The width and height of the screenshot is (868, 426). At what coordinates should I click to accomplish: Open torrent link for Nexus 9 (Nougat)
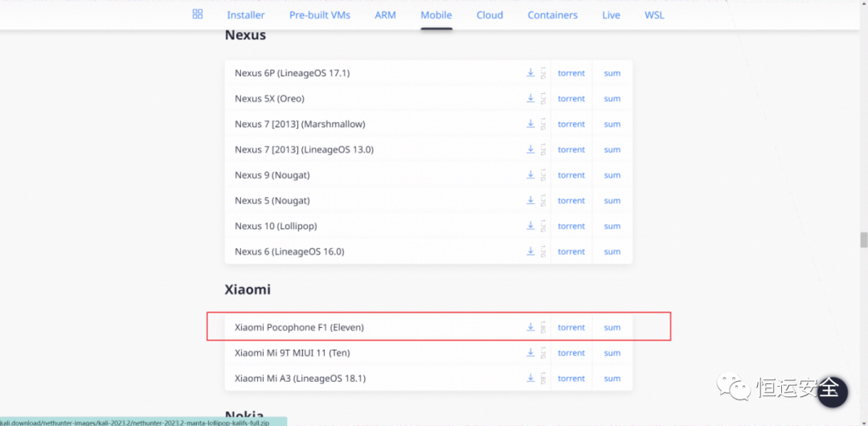click(x=571, y=175)
